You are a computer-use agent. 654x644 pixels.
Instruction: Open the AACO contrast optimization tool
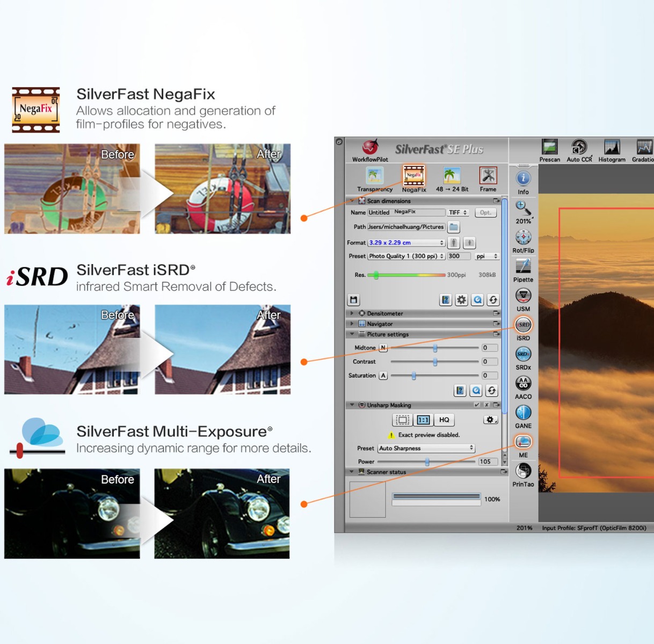[x=523, y=383]
